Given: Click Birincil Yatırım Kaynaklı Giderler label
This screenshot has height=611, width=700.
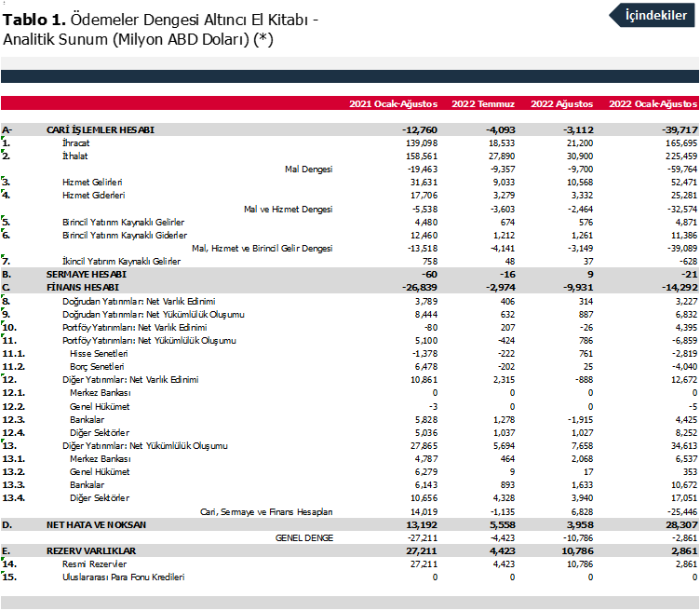Looking at the screenshot, I should (x=125, y=235).
